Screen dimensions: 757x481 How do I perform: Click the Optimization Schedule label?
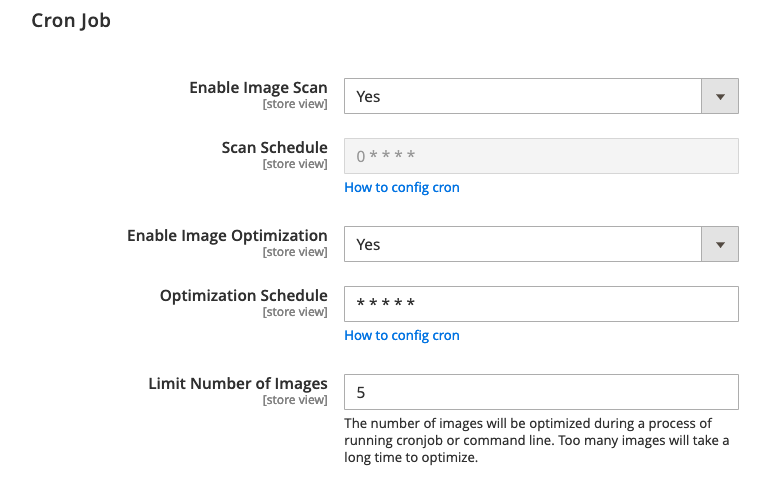(x=243, y=296)
